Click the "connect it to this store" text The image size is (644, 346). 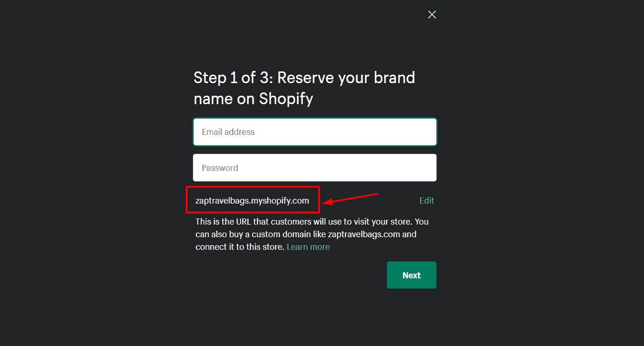pyautogui.click(x=239, y=247)
